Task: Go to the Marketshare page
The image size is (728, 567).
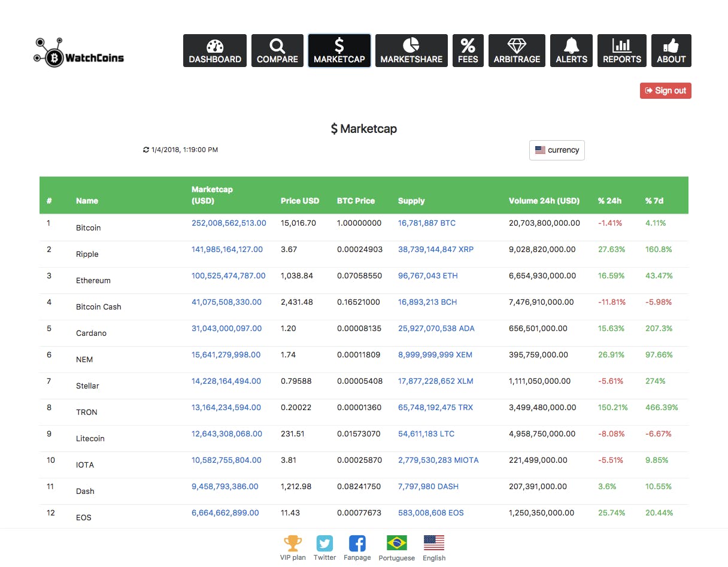Action: point(411,50)
